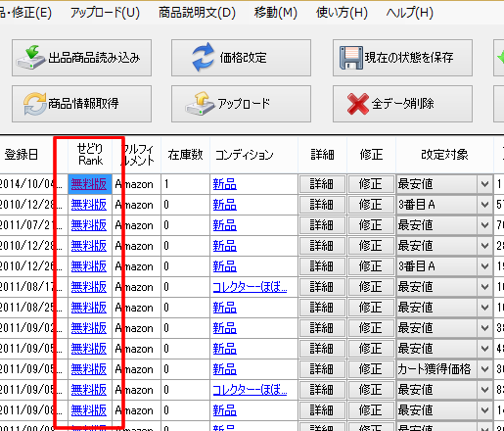Open 無料版 link in 2010/12/28 3番目A row
The height and width of the screenshot is (431, 504).
pos(89,205)
